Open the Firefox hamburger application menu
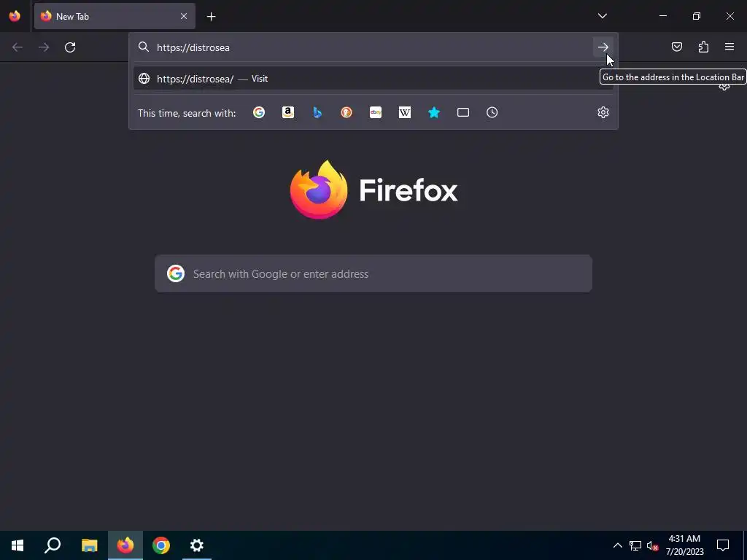This screenshot has height=560, width=747. pos(729,47)
